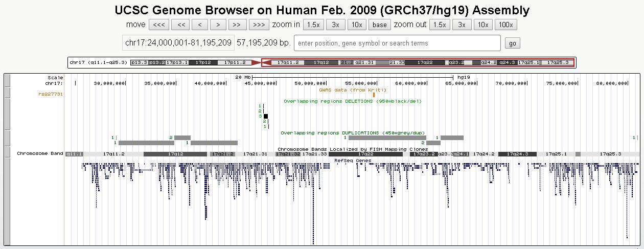
Task: Select the black deletion block in row 3
Action: 265,117
